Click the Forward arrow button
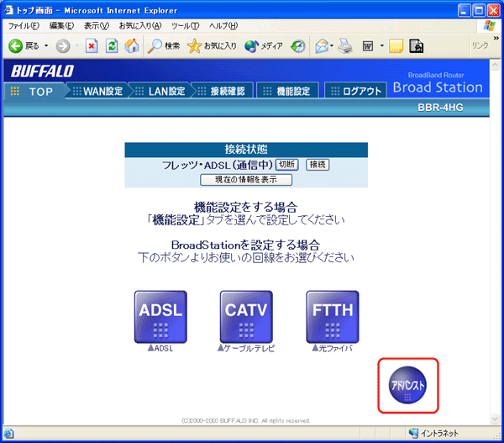The width and height of the screenshot is (504, 443). click(63, 46)
